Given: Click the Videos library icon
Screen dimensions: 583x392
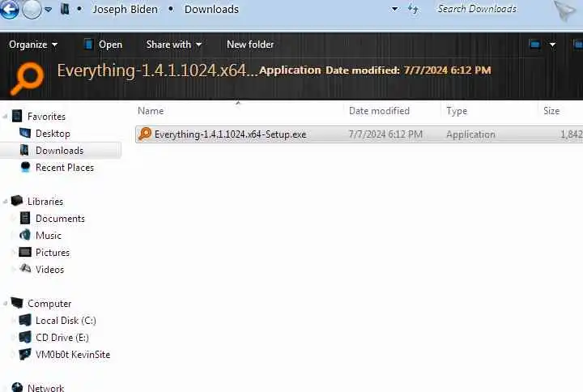Looking at the screenshot, I should (x=25, y=268).
